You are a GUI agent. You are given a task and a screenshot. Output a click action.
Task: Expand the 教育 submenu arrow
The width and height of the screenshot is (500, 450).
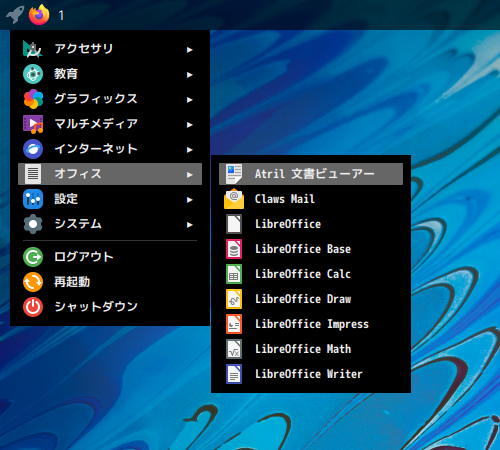coord(190,75)
